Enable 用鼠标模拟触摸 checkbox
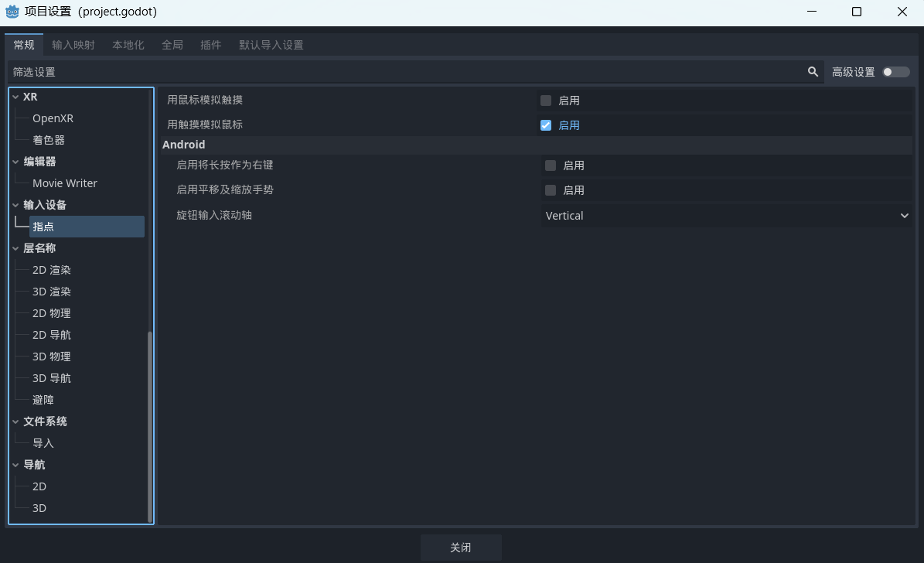Image resolution: width=924 pixels, height=563 pixels. [x=546, y=101]
